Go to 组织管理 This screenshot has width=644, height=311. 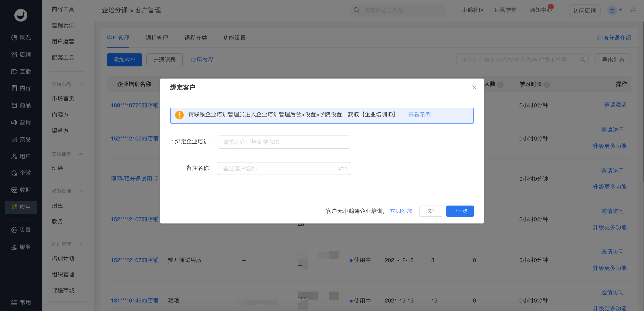coord(63,274)
